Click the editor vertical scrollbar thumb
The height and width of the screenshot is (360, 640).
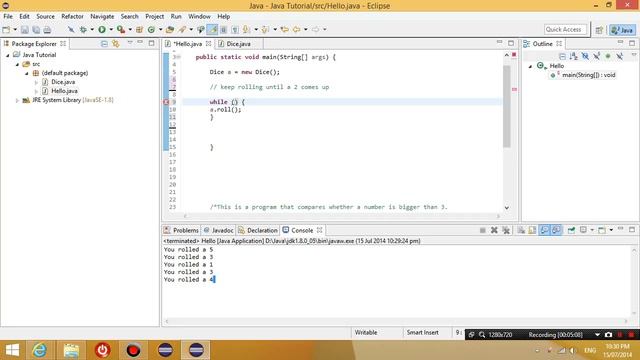coord(507,106)
